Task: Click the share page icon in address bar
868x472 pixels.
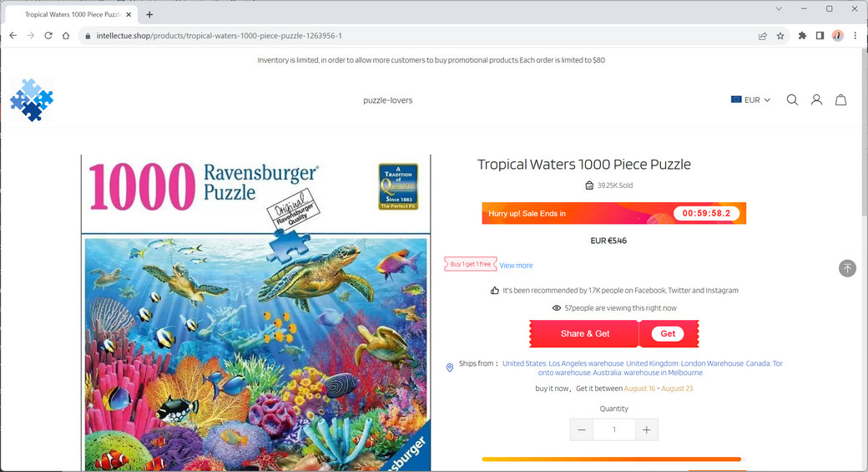Action: pos(763,35)
